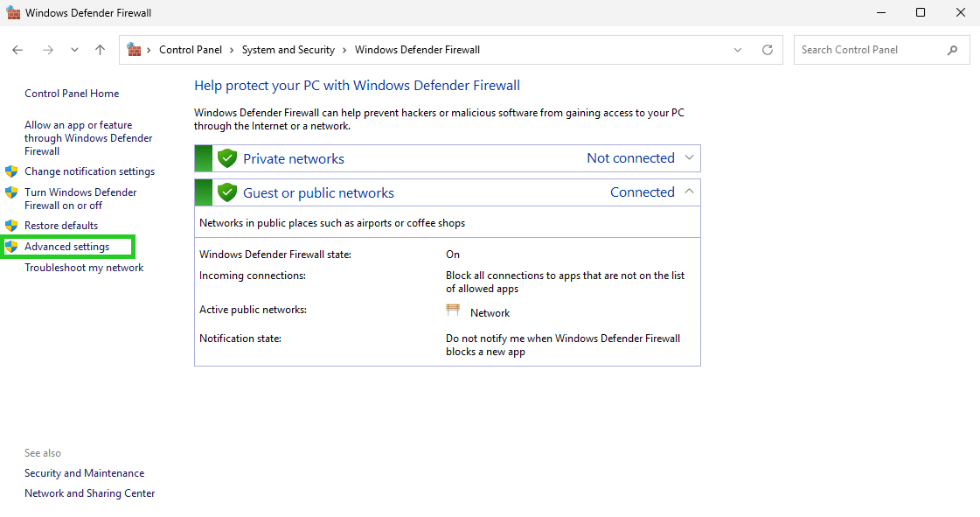980x517 pixels.
Task: Go to Control Panel from the breadcrumb
Action: point(192,50)
